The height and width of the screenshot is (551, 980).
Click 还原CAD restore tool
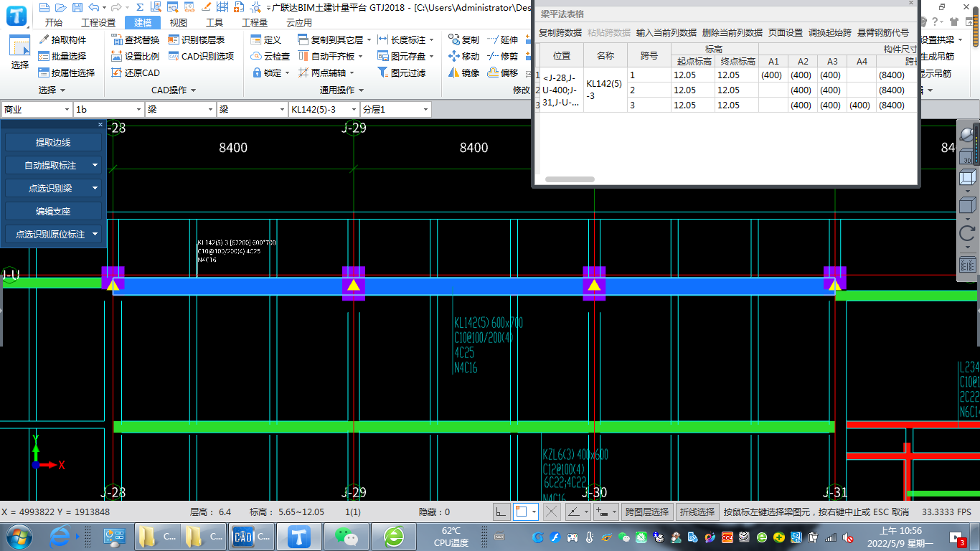136,72
